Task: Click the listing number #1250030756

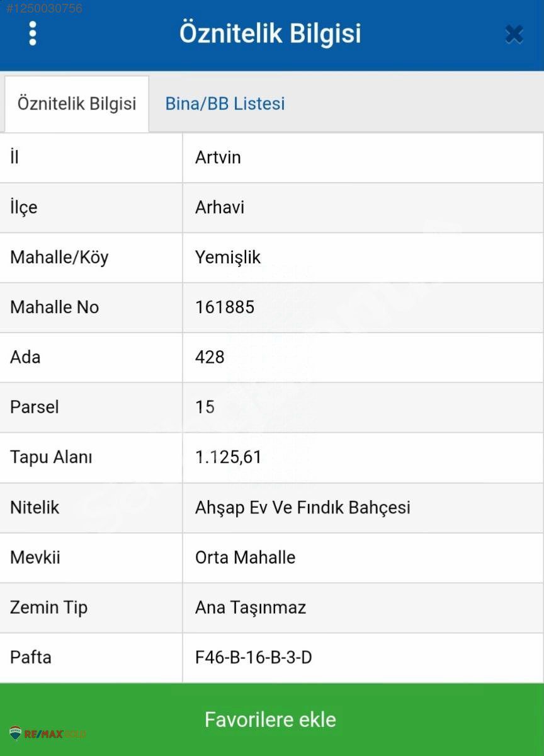Action: tap(44, 8)
